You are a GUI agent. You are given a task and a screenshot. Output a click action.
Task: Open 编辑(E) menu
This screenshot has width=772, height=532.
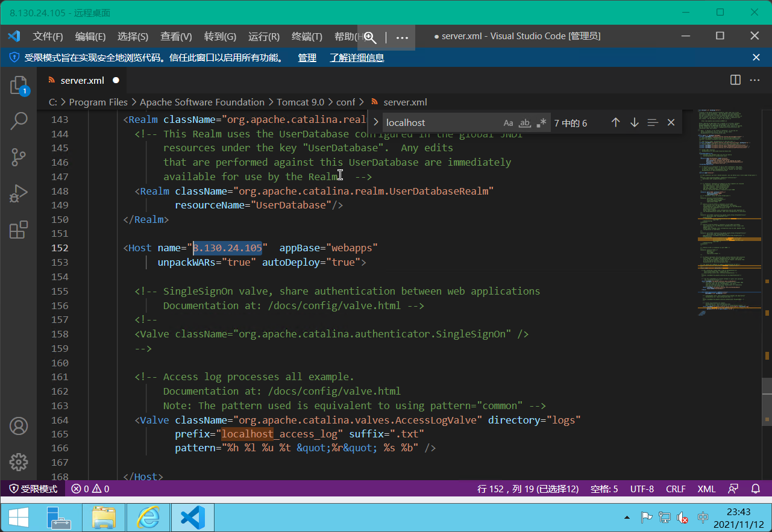click(90, 37)
